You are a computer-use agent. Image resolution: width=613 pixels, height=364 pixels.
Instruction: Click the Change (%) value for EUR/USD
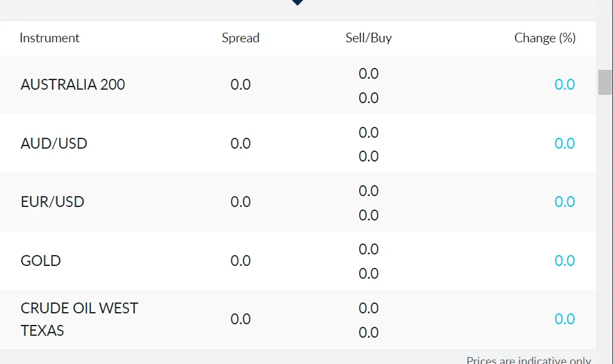point(564,202)
